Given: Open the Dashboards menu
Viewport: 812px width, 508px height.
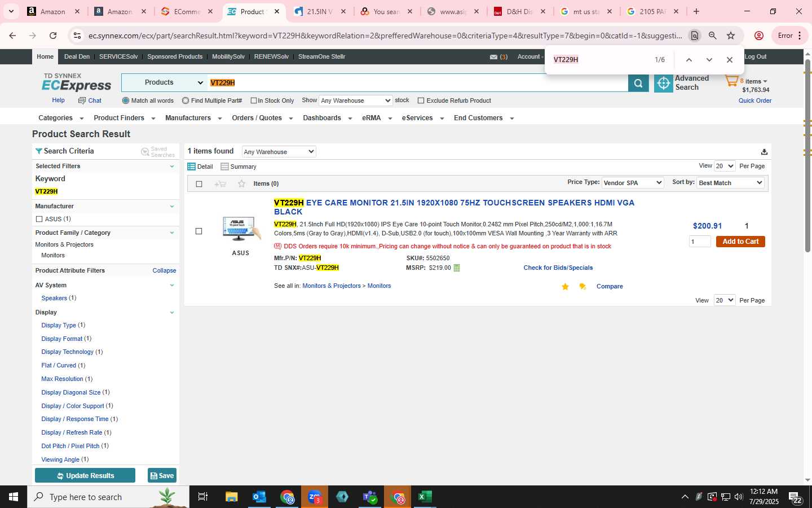Looking at the screenshot, I should point(327,118).
